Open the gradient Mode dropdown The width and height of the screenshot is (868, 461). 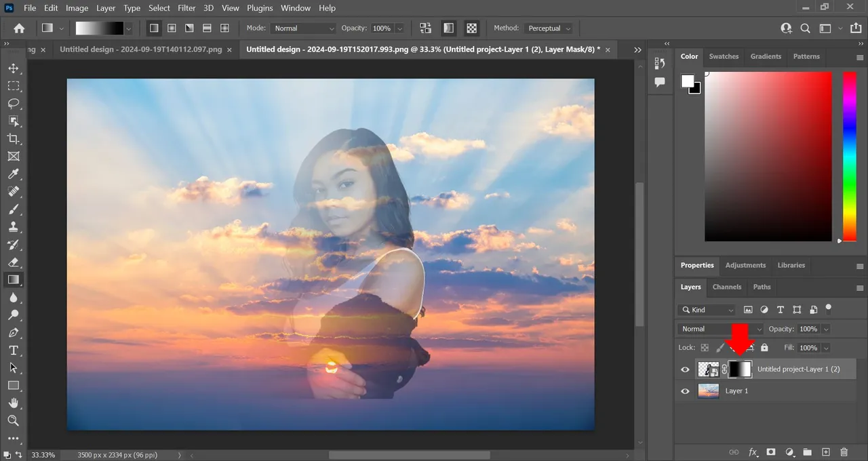[303, 28]
